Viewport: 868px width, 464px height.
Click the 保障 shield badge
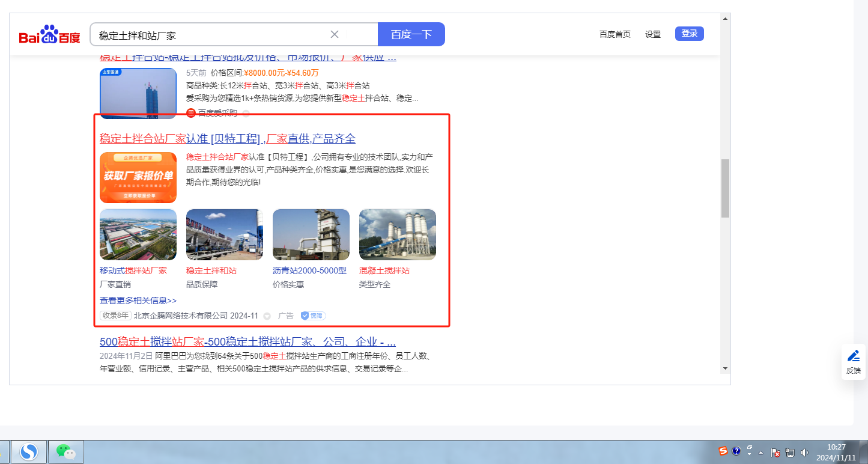click(x=313, y=316)
